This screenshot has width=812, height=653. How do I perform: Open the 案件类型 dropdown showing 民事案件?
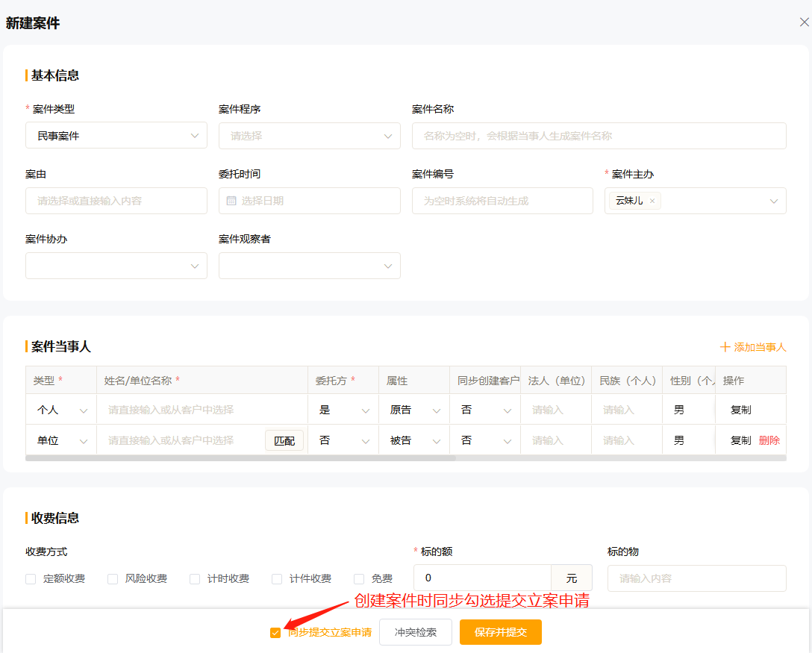[x=116, y=136]
